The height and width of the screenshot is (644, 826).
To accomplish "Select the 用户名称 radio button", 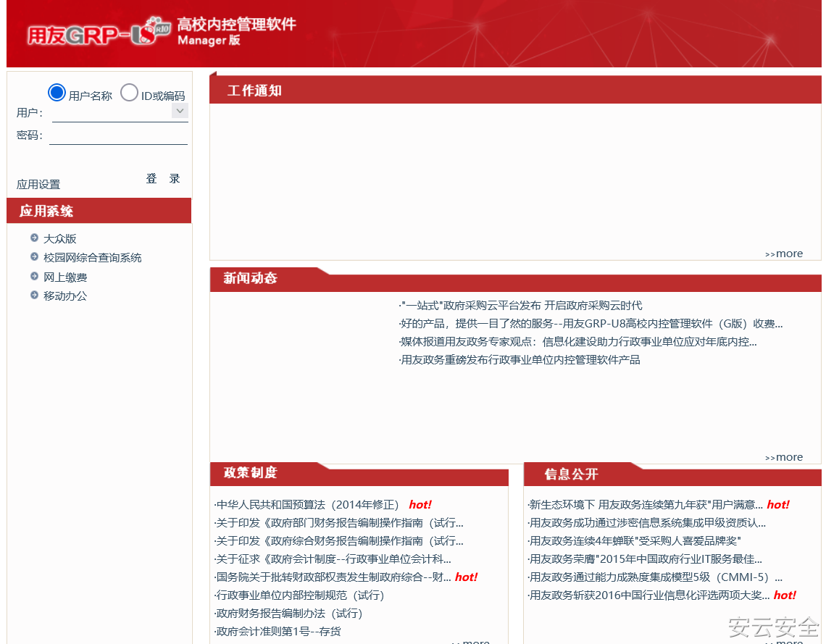I will click(x=57, y=93).
